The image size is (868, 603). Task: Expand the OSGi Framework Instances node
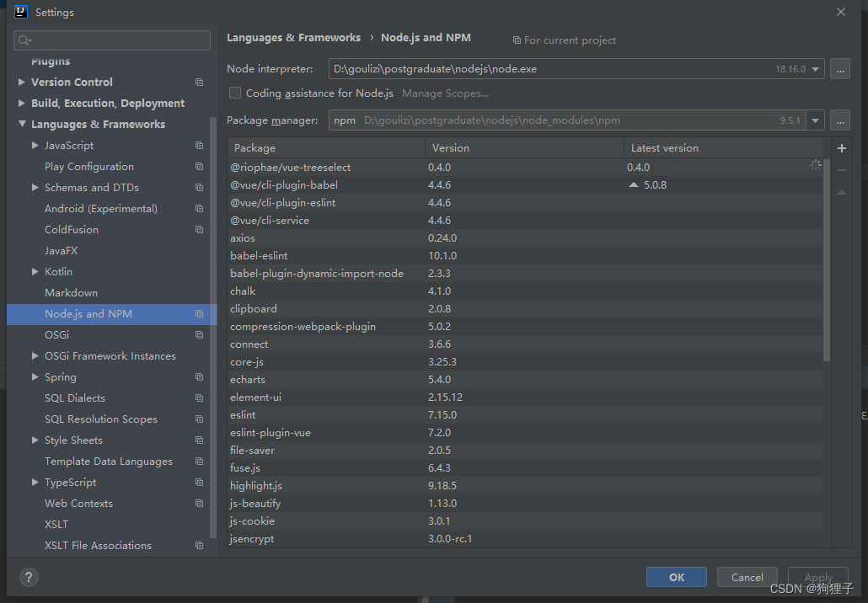point(35,355)
